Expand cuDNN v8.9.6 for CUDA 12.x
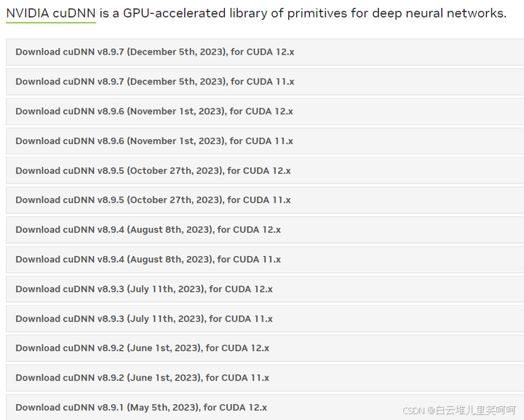 265,111
